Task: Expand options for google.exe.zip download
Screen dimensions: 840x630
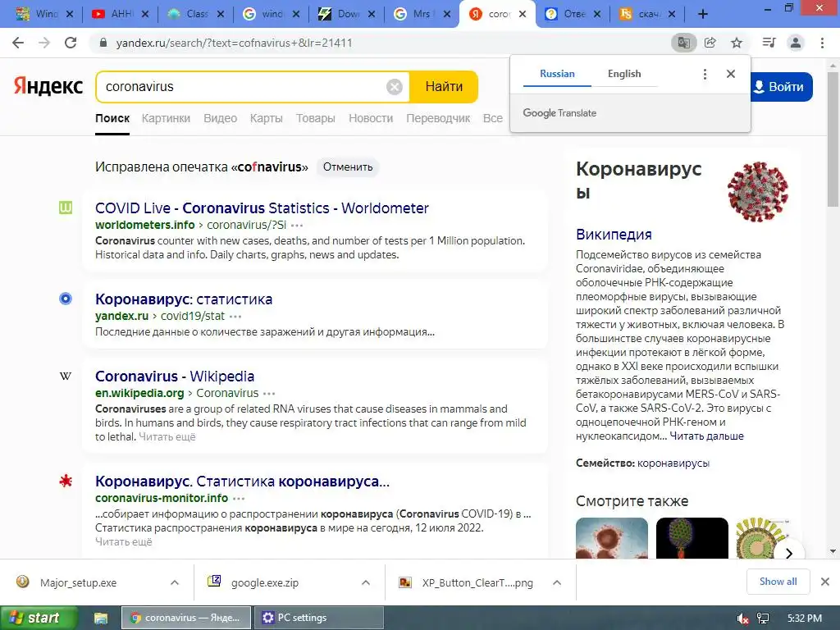Action: (366, 582)
